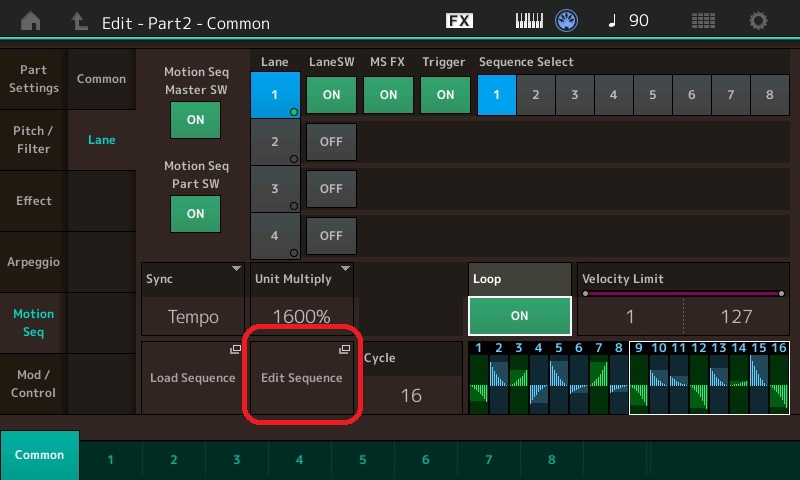Screen dimensions: 800x480
Task: Open the settings gear icon
Action: tap(759, 21)
